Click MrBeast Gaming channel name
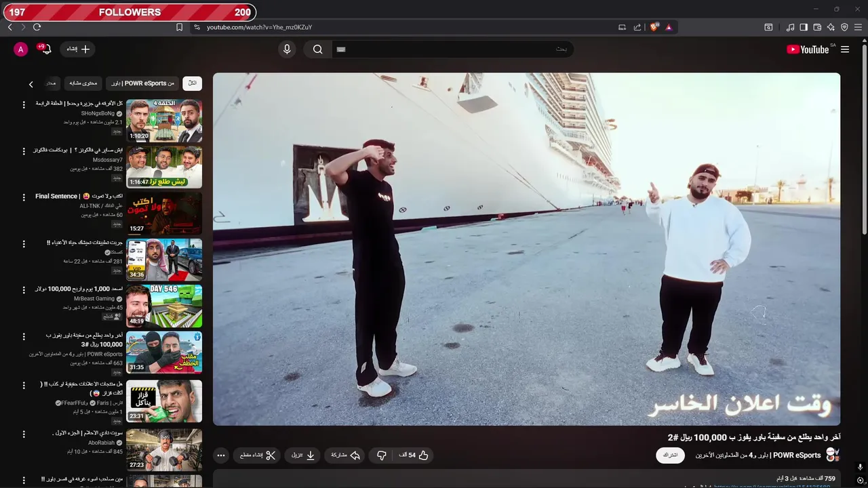This screenshot has width=868, height=488. (x=94, y=298)
